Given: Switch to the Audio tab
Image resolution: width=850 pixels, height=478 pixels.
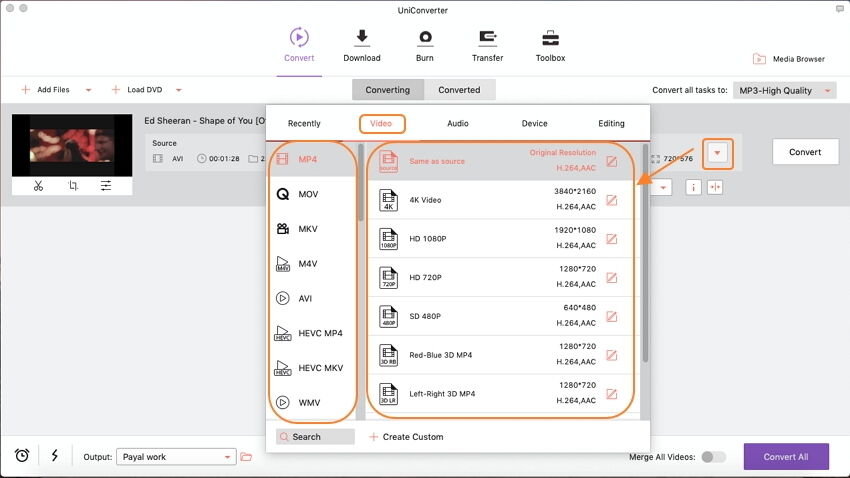Looking at the screenshot, I should coord(458,124).
